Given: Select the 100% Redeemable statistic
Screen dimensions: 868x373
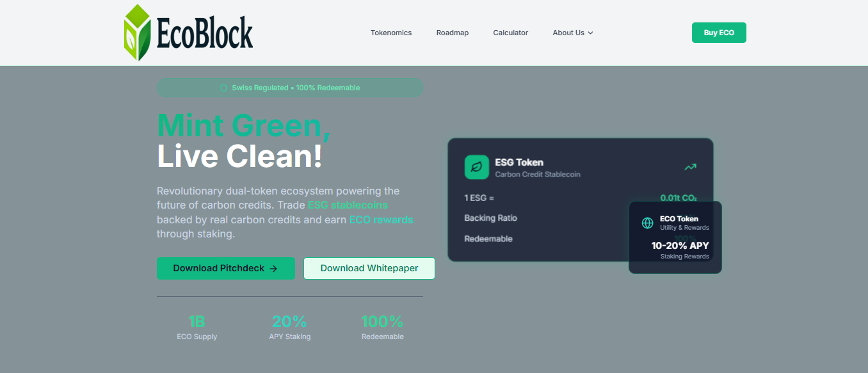Looking at the screenshot, I should click(382, 327).
